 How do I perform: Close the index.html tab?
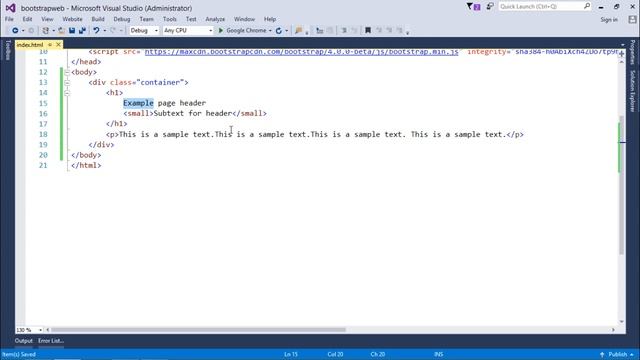pyautogui.click(x=58, y=44)
